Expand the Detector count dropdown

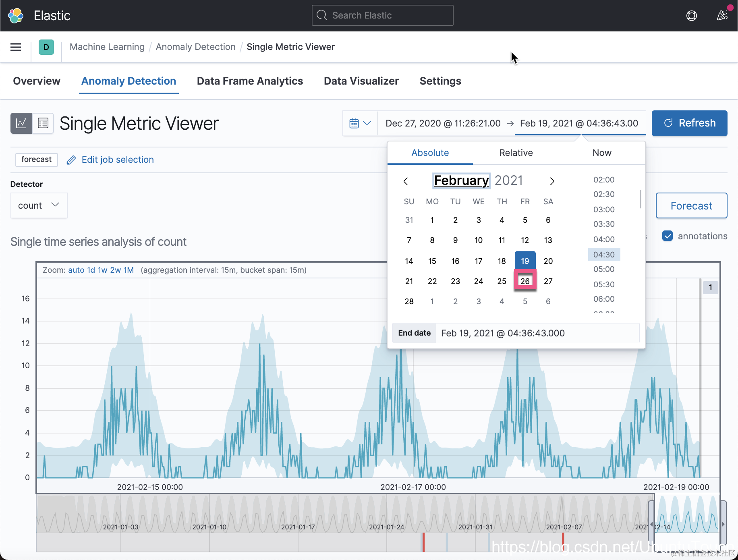[x=39, y=205]
